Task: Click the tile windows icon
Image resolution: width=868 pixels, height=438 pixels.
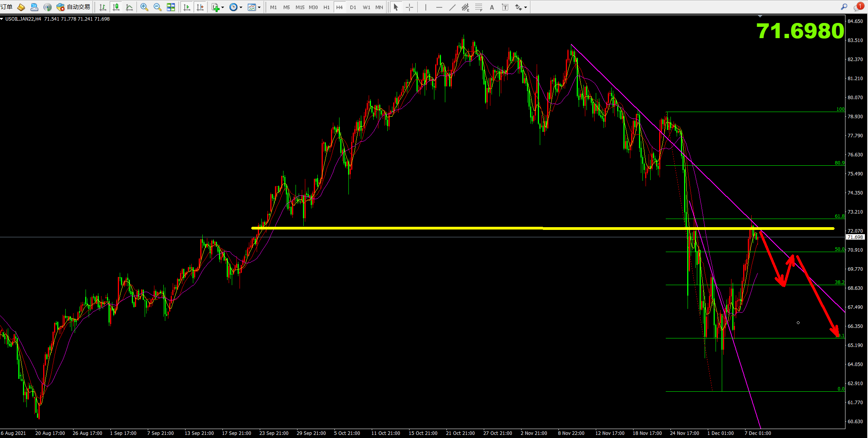Action: pos(171,7)
